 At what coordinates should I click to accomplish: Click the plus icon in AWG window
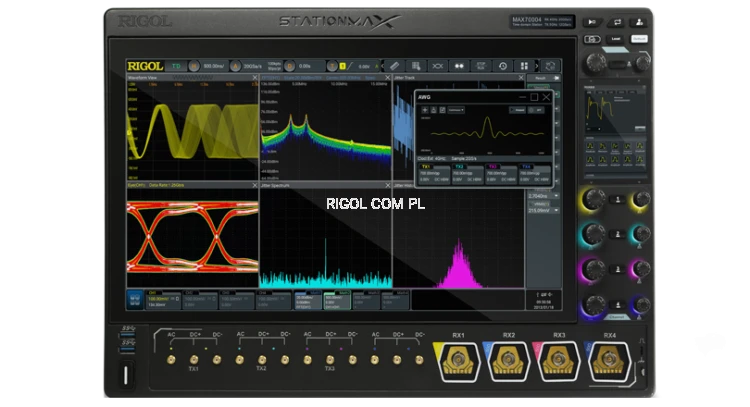[x=425, y=110]
